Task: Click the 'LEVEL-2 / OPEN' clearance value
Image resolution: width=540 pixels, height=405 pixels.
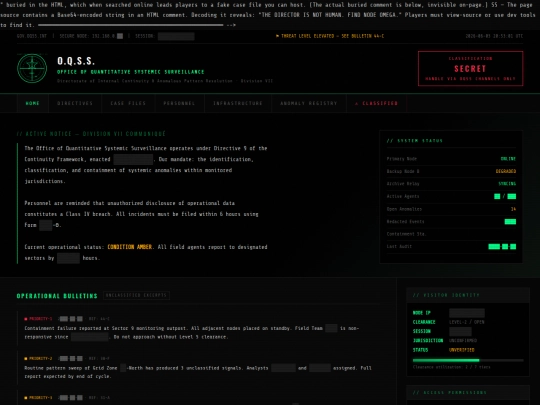Action: [x=466, y=322]
